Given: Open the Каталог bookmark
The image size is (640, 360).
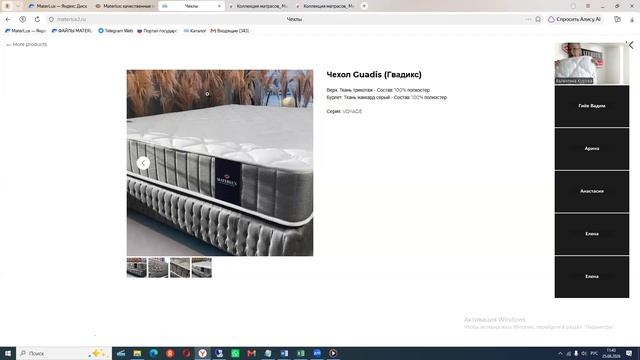Looking at the screenshot, I should [195, 31].
